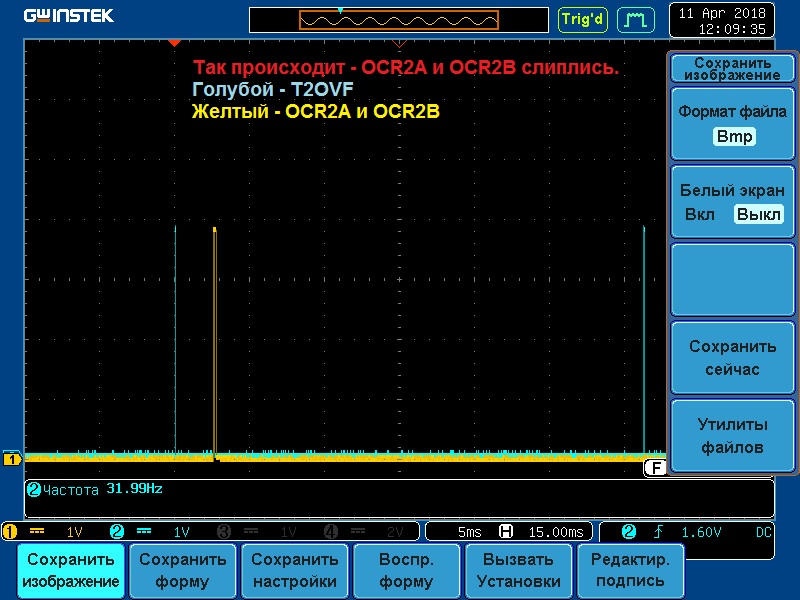
Task: Open the Сохранить настройки menu
Action: coord(296,570)
